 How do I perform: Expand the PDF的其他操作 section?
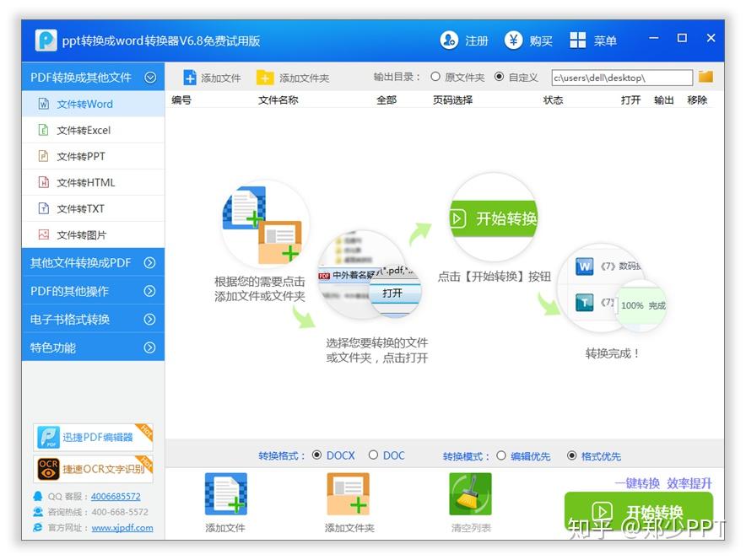[x=150, y=291]
